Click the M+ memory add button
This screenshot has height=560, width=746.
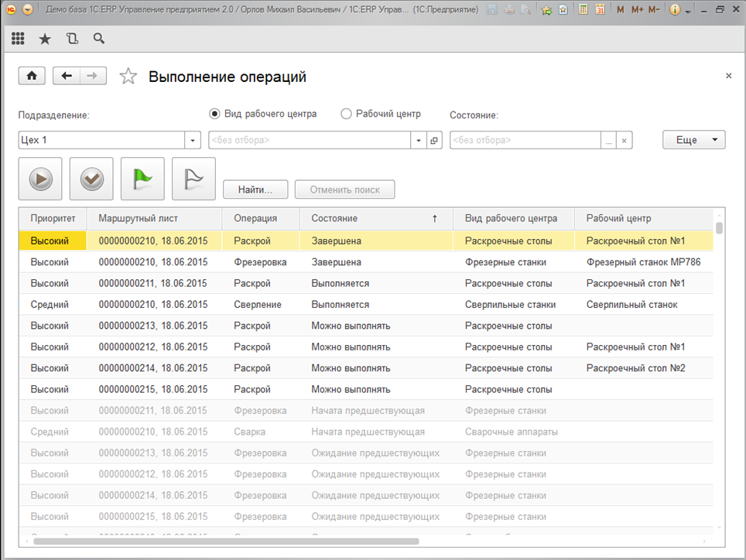pos(637,9)
